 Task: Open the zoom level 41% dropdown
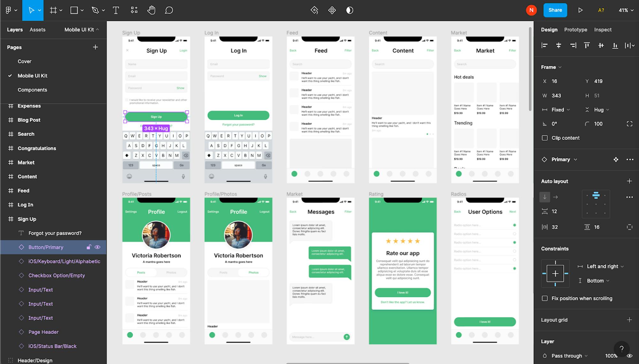click(626, 10)
